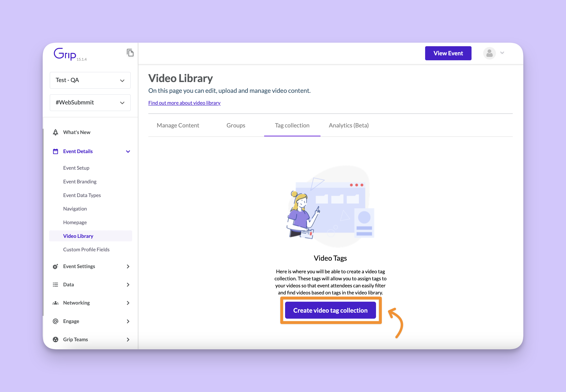Click Create video tag collection button

[x=330, y=310]
